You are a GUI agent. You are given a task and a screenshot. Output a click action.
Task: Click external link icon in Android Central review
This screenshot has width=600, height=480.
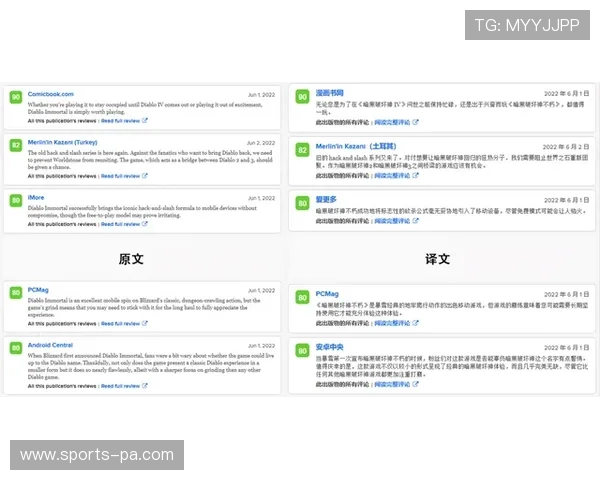145,386
